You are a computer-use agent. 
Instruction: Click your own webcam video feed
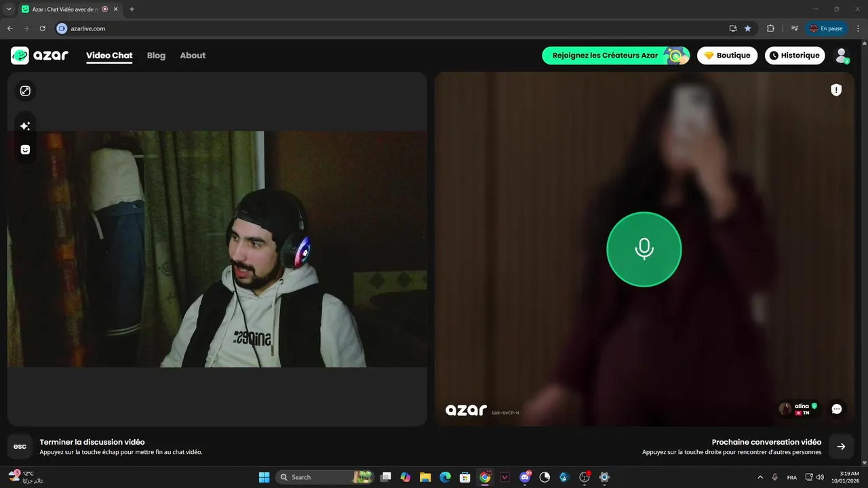click(217, 249)
